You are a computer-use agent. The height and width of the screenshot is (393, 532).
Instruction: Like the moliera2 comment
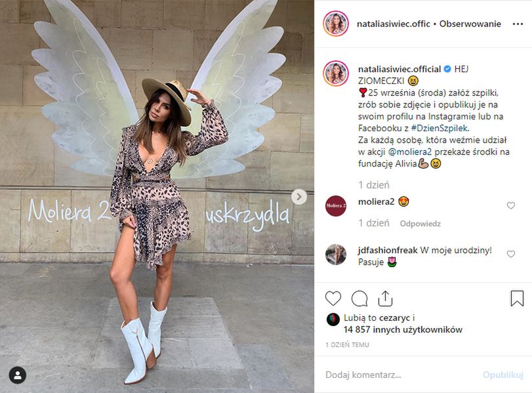(510, 205)
